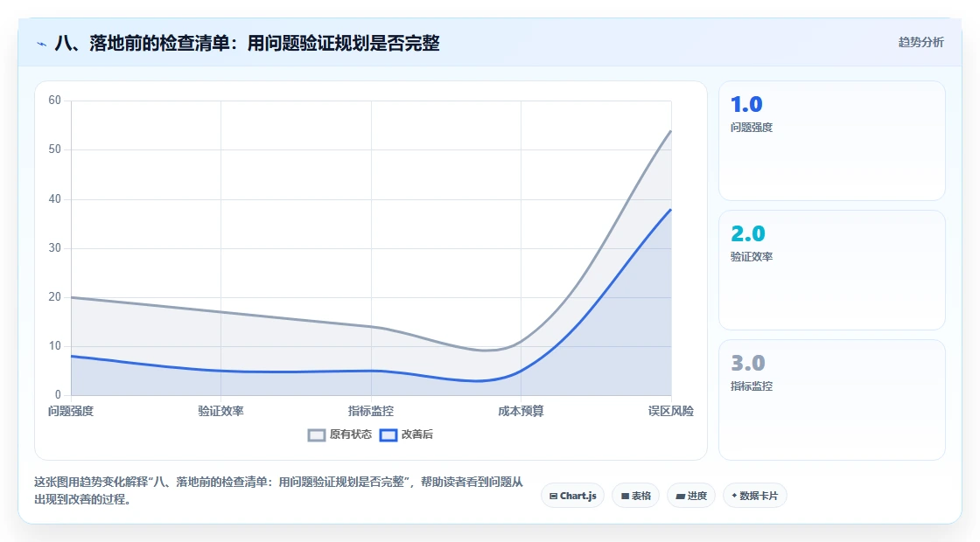
Task: Click the section title 八、落地前的检查清单
Action: pyautogui.click(x=248, y=43)
